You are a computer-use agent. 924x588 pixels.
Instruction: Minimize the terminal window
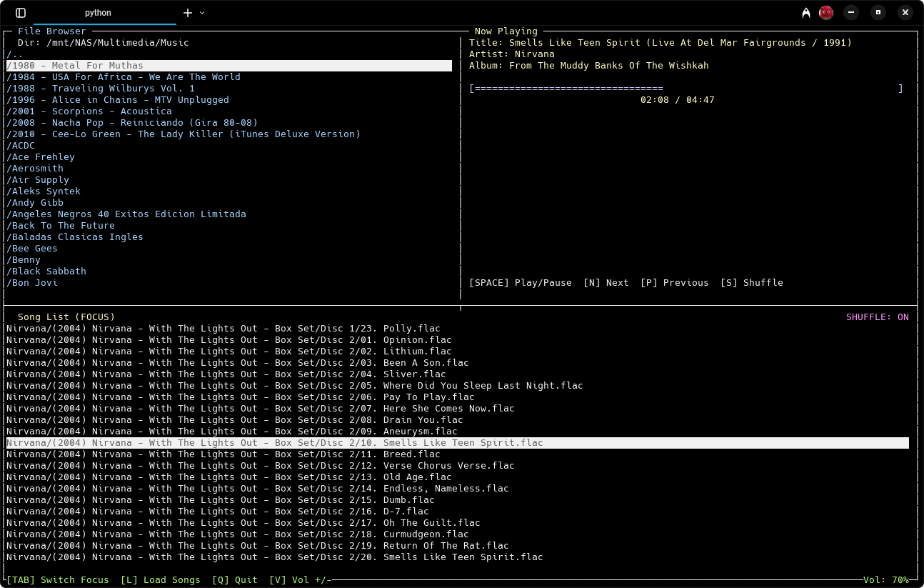[851, 12]
